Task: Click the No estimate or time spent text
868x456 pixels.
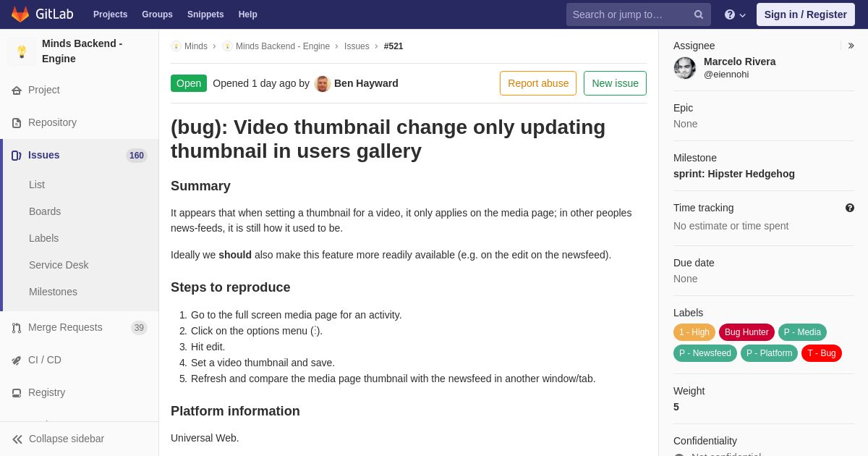Action: pyautogui.click(x=731, y=226)
